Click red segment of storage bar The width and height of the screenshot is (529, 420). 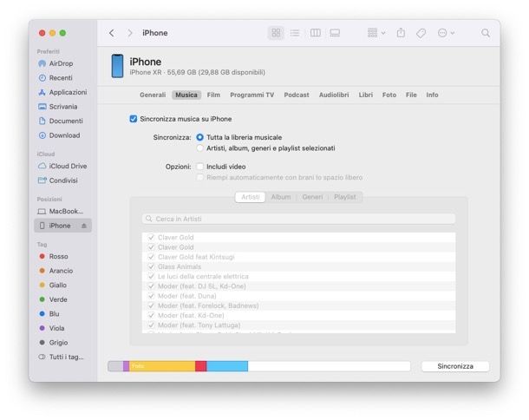(x=201, y=366)
